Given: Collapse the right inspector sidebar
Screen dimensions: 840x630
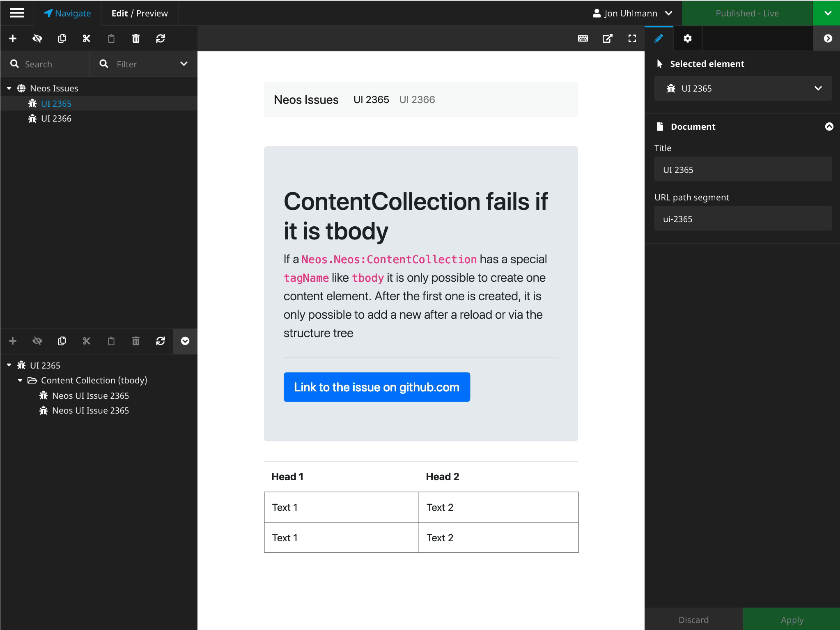Looking at the screenshot, I should click(x=828, y=39).
